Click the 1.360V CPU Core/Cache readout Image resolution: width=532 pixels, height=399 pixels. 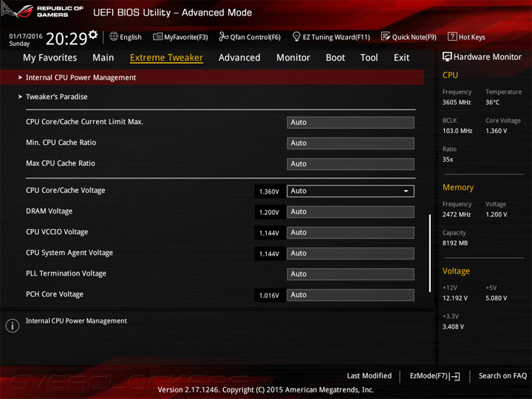pyautogui.click(x=269, y=191)
